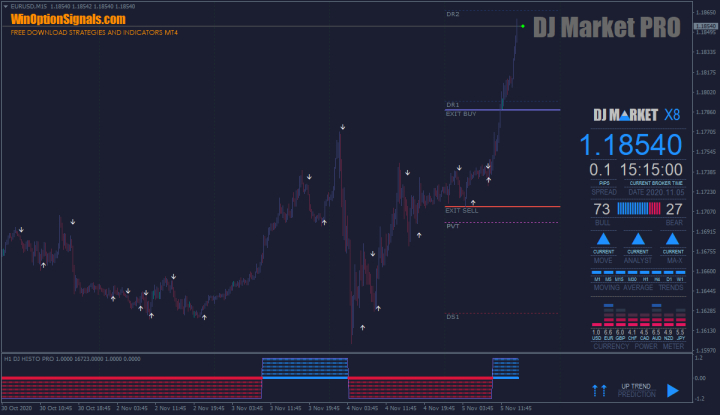The height and width of the screenshot is (415, 720).
Task: Click the DS1 support level label
Action: [453, 317]
